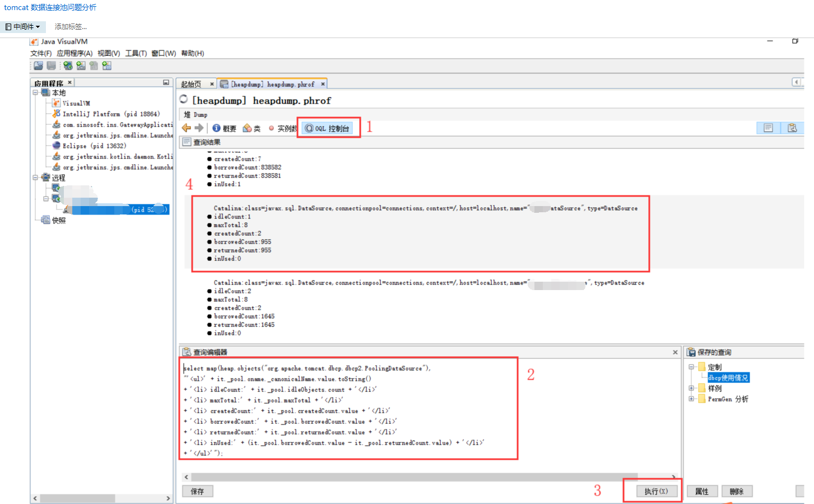Close the 应用程序 panel tab

(70, 83)
